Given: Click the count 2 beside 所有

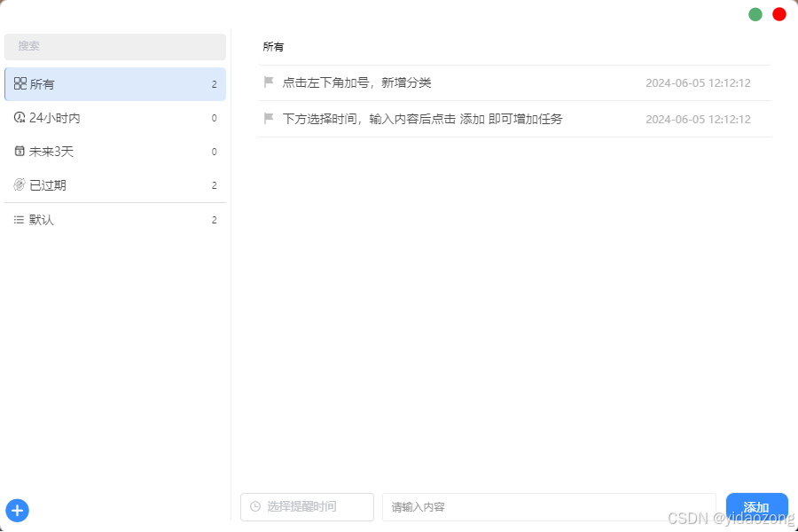Looking at the screenshot, I should [x=215, y=84].
